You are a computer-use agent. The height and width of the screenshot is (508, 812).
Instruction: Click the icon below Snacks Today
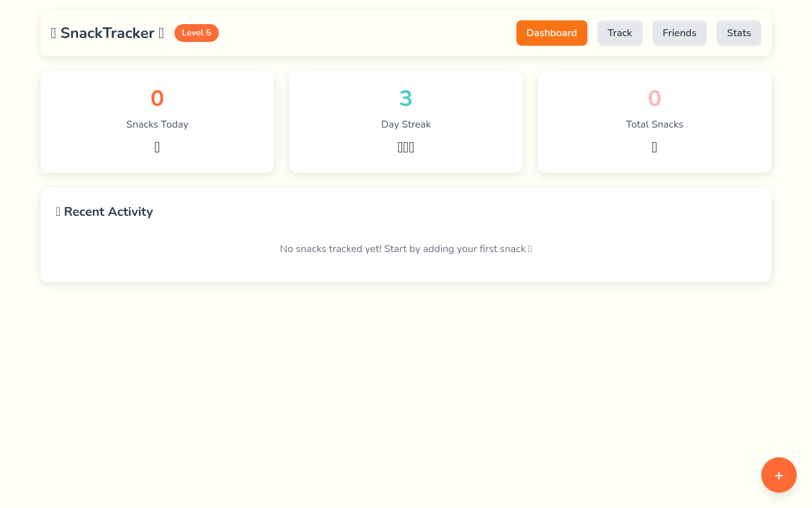click(x=157, y=147)
